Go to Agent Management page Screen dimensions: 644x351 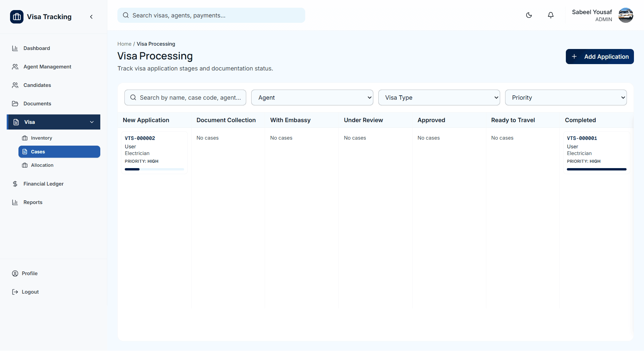(x=54, y=67)
